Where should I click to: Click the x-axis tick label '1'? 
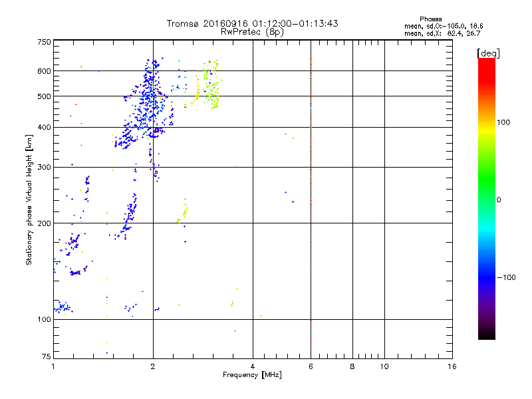click(53, 366)
